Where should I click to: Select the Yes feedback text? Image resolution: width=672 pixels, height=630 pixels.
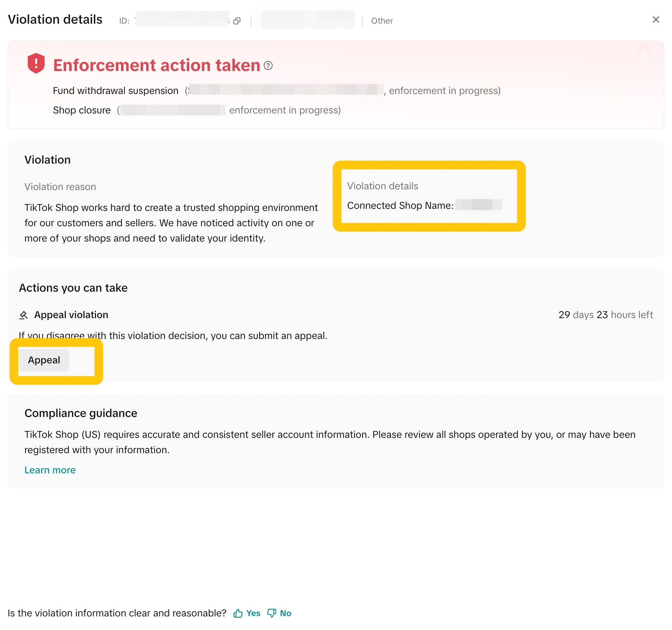[253, 613]
